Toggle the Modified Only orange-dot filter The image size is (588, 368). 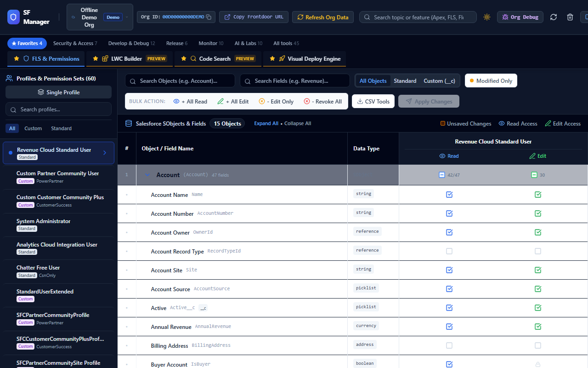[x=491, y=80]
